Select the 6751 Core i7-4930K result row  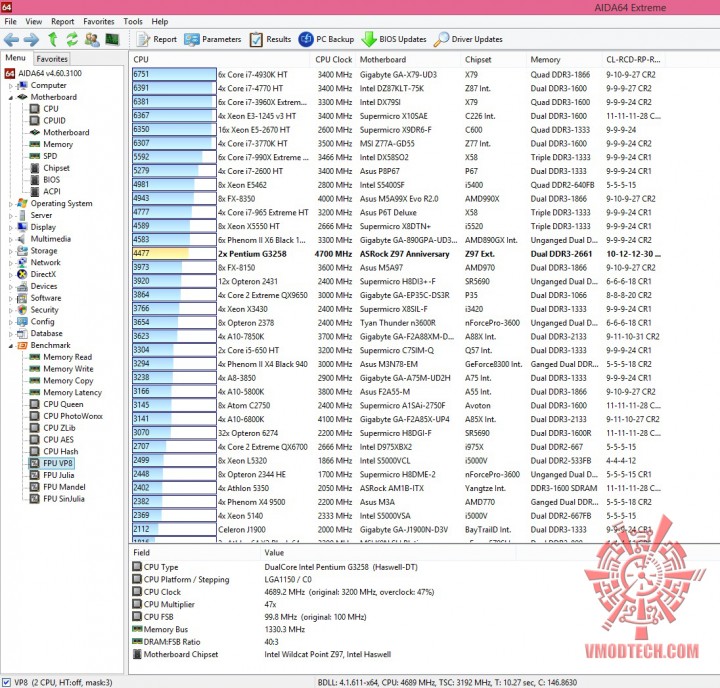(397, 74)
